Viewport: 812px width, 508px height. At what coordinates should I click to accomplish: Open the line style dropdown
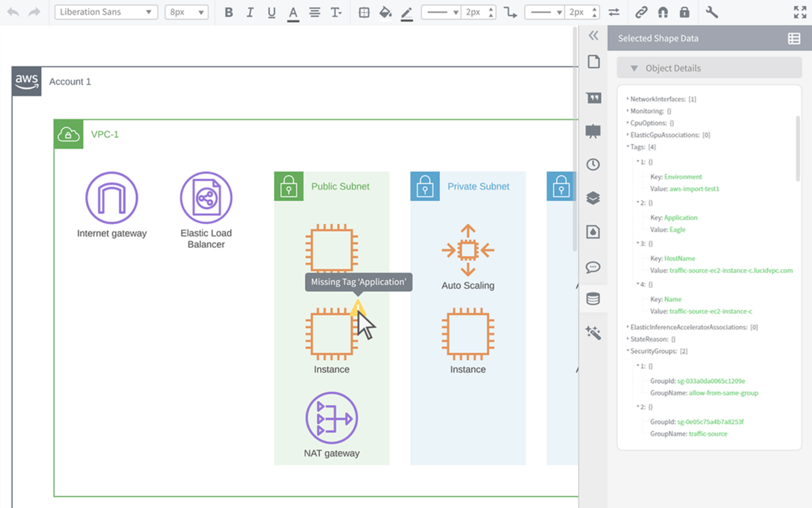click(x=441, y=12)
